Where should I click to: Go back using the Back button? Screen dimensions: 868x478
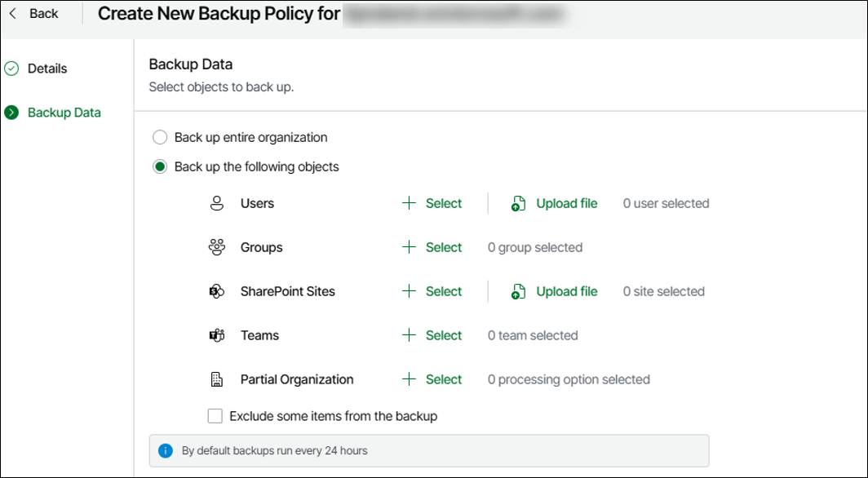pos(34,14)
